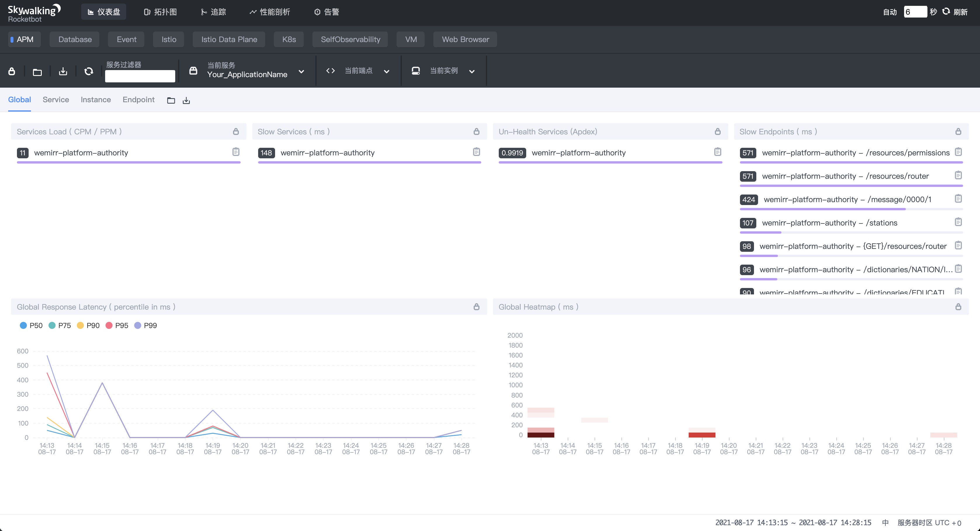This screenshot has height=531, width=980.
Task: Click the reload icon beside service filter
Action: click(x=89, y=71)
